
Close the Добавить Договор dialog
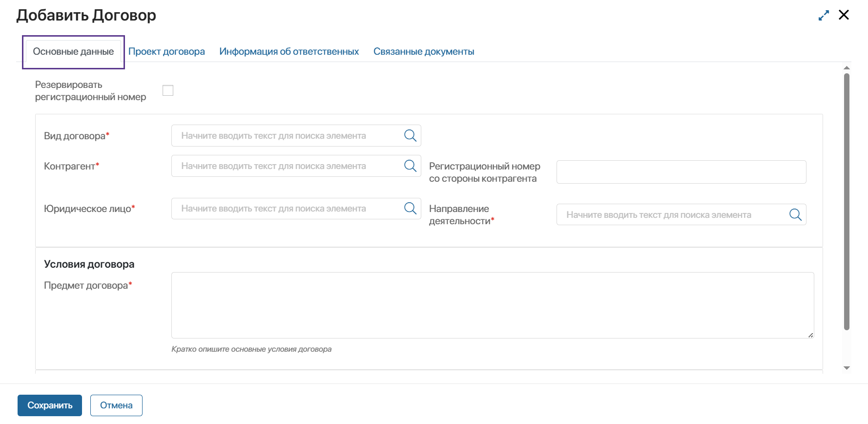coord(844,15)
